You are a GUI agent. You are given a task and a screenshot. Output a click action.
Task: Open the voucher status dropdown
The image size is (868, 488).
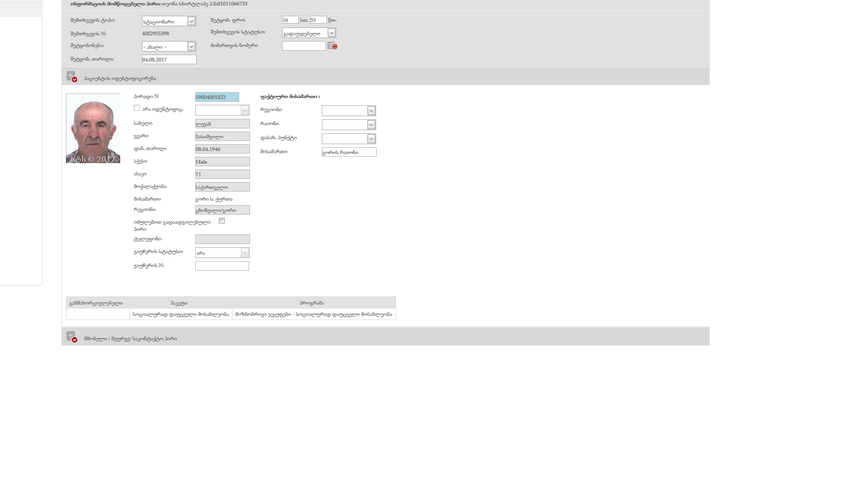[x=222, y=253]
